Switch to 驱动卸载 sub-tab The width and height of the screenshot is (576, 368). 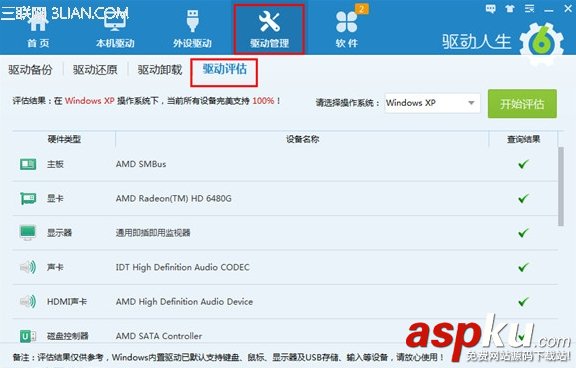point(160,70)
